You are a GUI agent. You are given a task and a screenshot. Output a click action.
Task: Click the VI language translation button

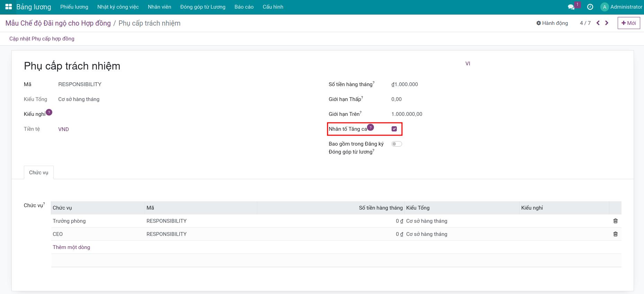coord(468,64)
